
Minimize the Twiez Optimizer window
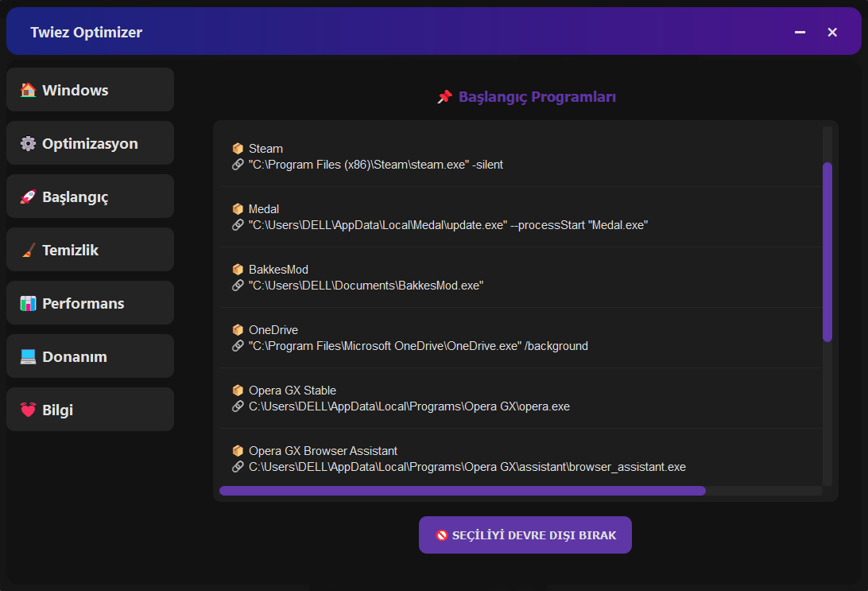[800, 32]
